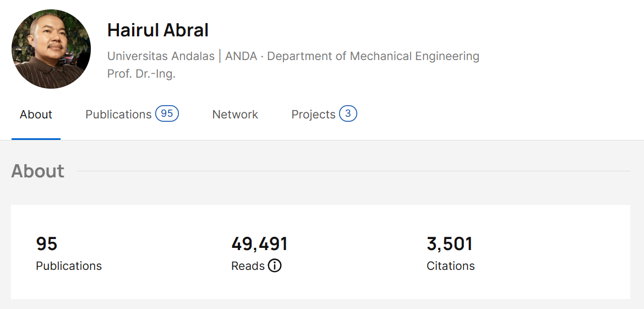
Task: Open the Universitas Andalas institution link
Action: [x=161, y=56]
